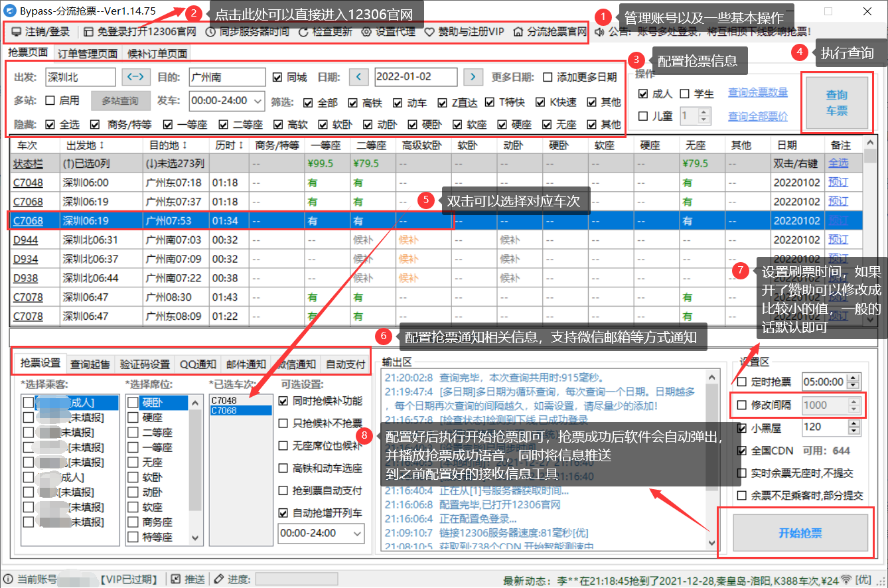Click the 检查更新 refresh icon

click(303, 32)
